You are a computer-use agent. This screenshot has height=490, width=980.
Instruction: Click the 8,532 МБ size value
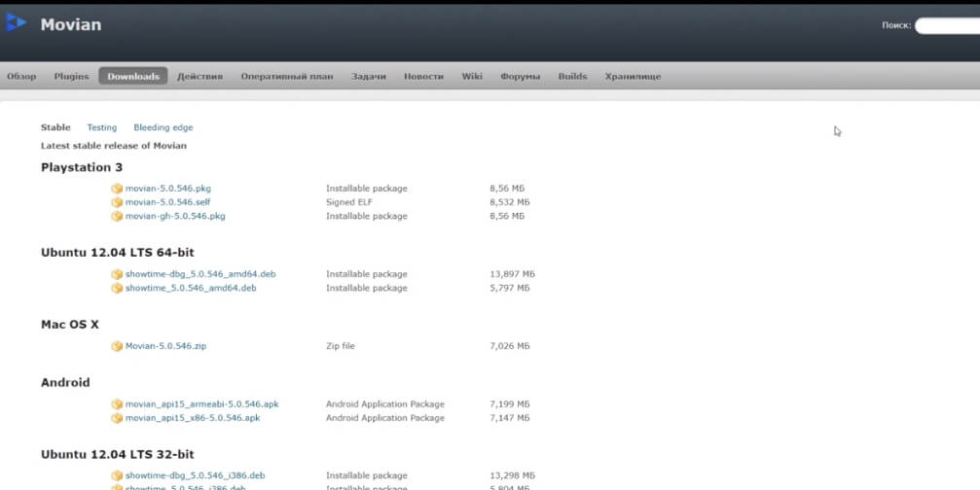pyautogui.click(x=509, y=202)
